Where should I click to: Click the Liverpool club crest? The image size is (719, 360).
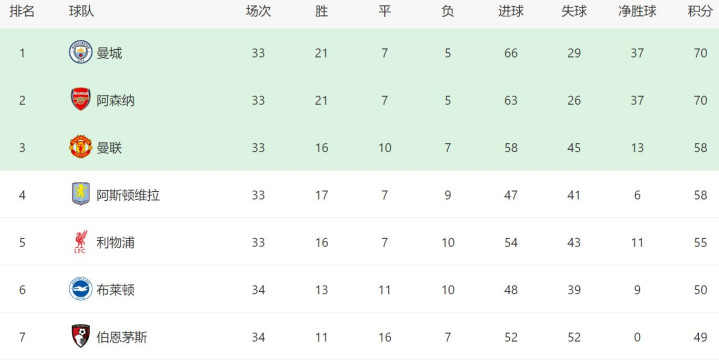point(81,242)
